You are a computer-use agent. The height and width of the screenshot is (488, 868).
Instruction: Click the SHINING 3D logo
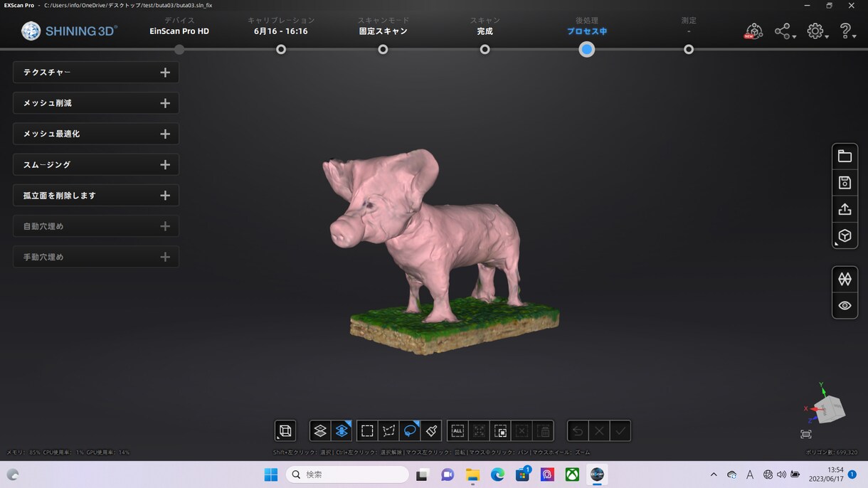pos(70,31)
